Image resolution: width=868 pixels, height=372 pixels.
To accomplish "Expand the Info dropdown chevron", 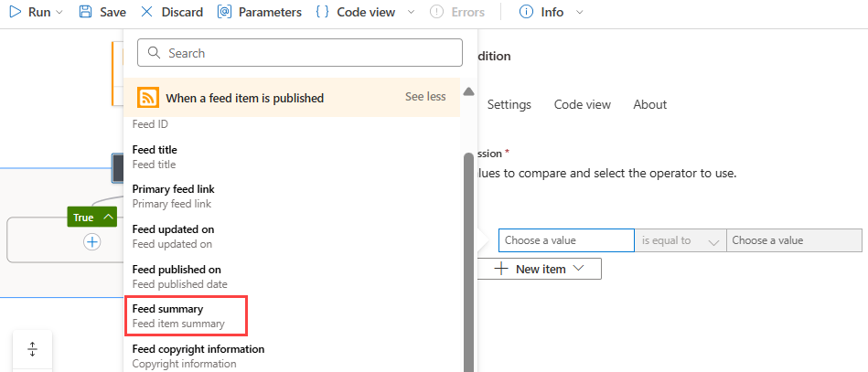I will pos(579,12).
